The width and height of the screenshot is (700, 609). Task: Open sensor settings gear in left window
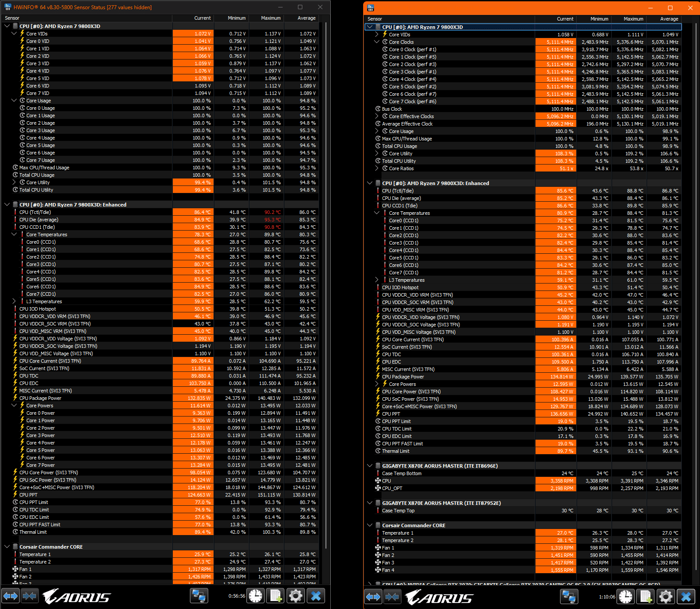pos(295,596)
